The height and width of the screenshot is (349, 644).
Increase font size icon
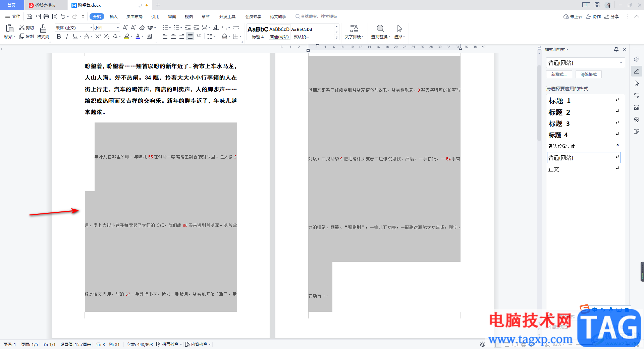(x=125, y=28)
